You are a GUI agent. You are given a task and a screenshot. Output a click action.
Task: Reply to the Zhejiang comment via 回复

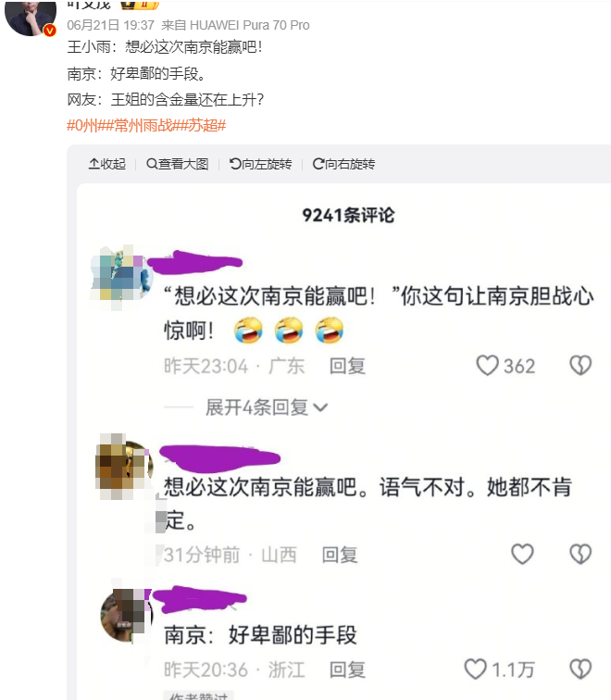tap(347, 669)
